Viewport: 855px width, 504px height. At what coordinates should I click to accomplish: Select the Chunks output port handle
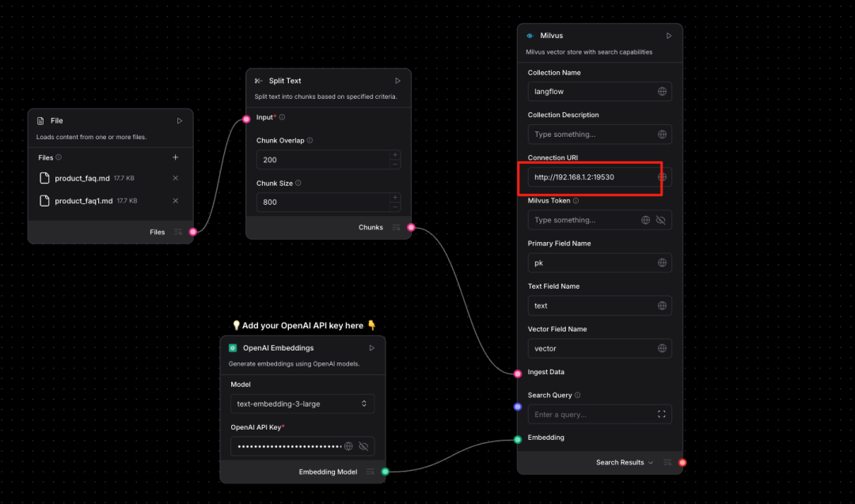411,228
